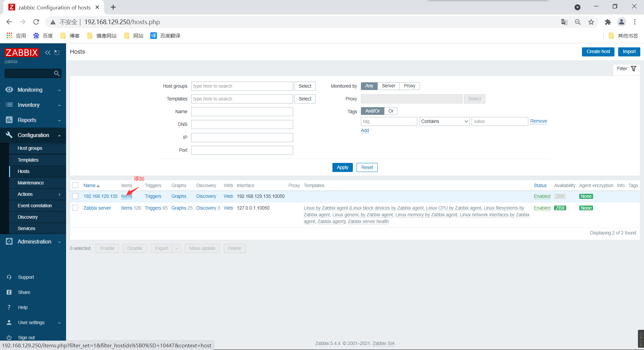This screenshot has height=350, width=644.
Task: Click the green ZBX availability badge of Zabbix server
Action: click(560, 208)
